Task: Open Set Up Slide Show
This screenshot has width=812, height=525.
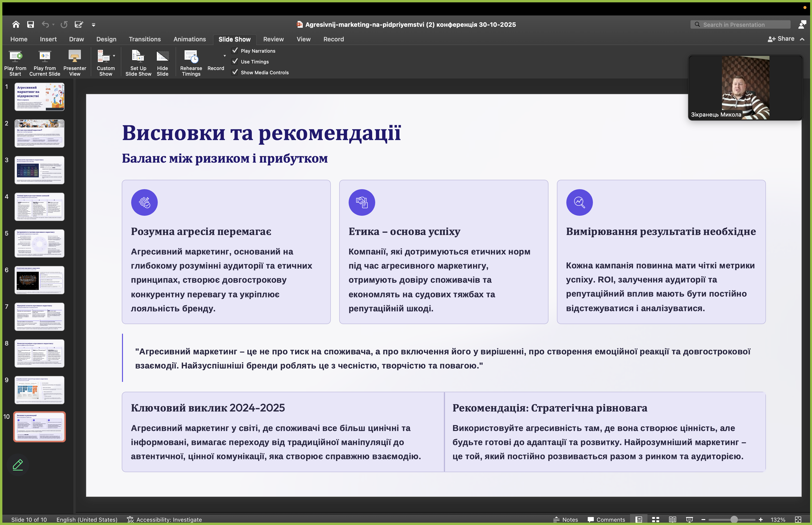Action: 138,56
